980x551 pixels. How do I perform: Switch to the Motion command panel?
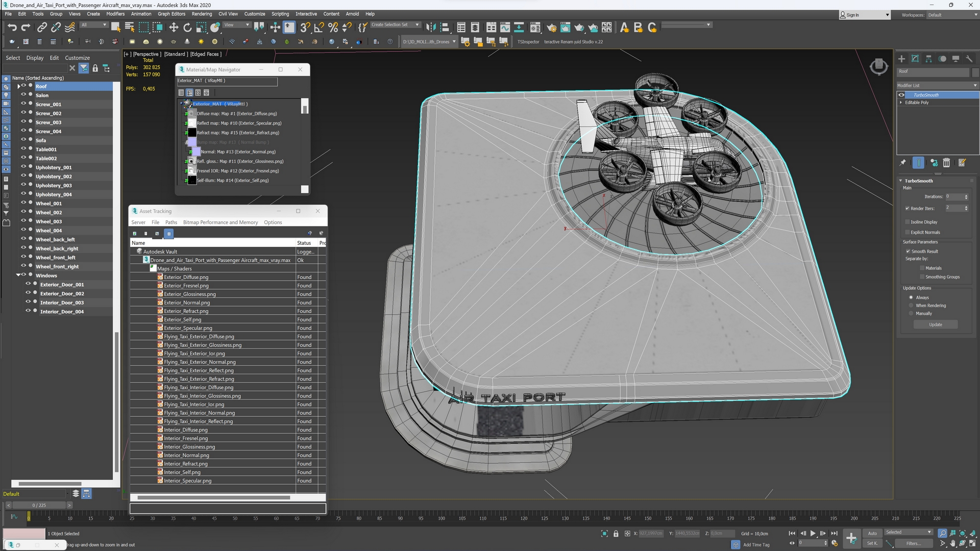[942, 59]
